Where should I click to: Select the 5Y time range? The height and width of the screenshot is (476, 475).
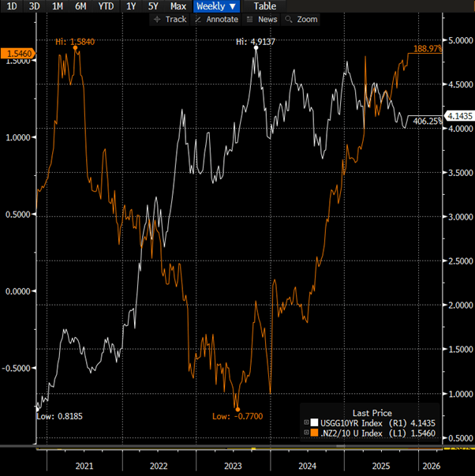[152, 6]
